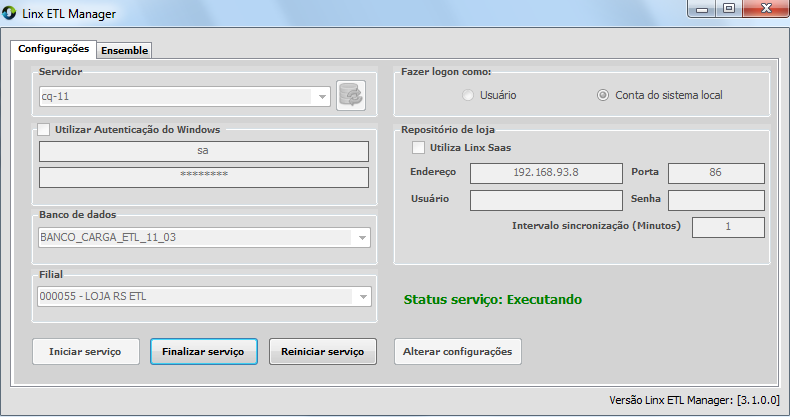Click Alterar configurações button
The width and height of the screenshot is (791, 417).
[x=458, y=351]
